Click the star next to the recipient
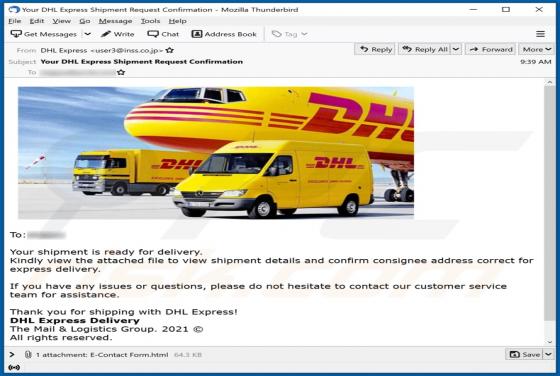 [x=121, y=72]
